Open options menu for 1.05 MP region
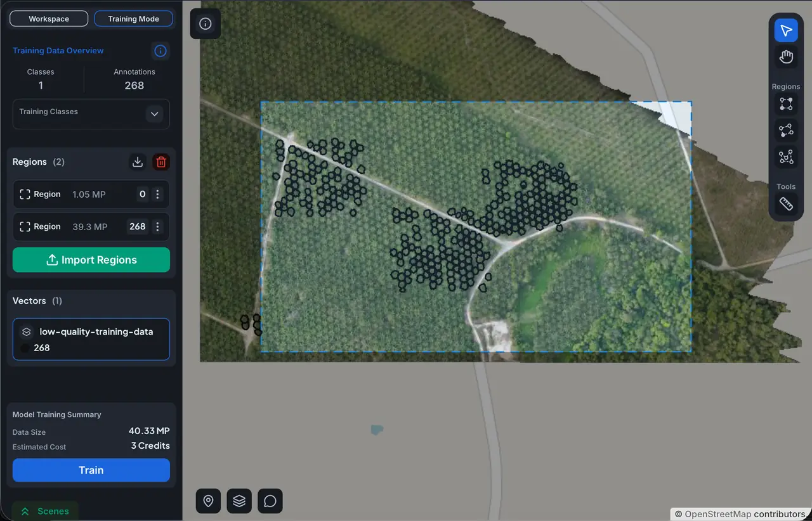The height and width of the screenshot is (521, 812). (158, 195)
